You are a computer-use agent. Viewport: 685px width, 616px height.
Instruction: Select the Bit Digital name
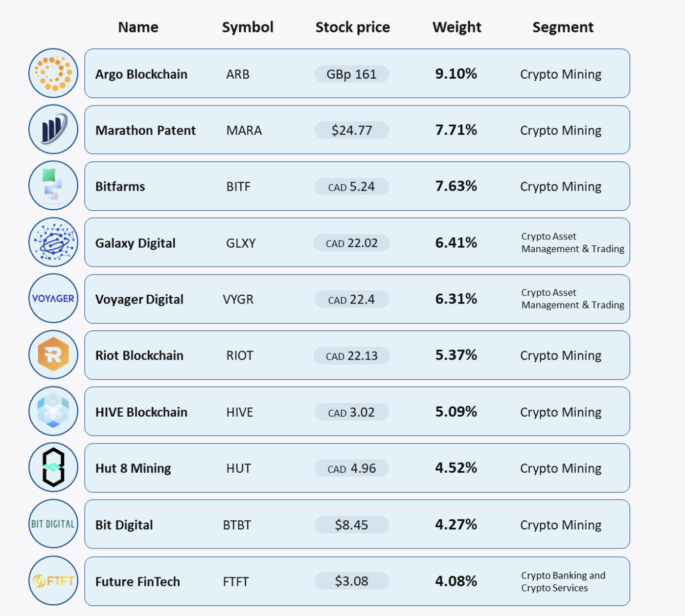pos(124,525)
